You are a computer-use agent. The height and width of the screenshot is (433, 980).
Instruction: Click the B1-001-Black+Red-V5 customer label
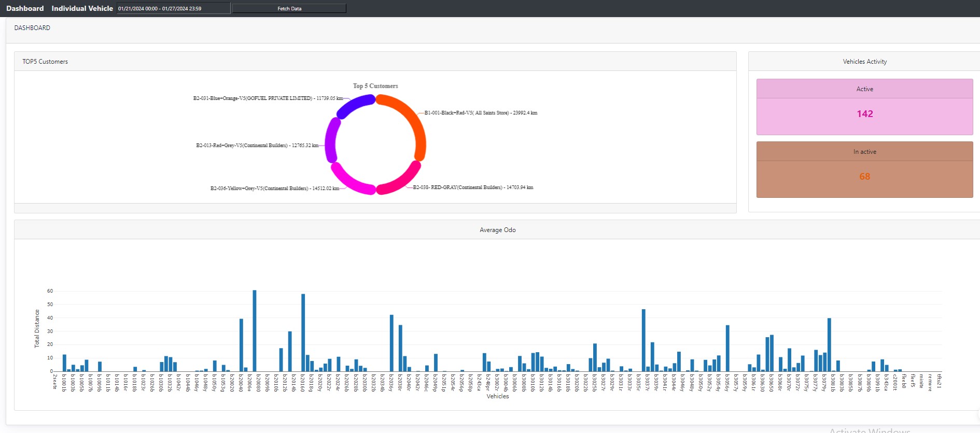(x=481, y=112)
